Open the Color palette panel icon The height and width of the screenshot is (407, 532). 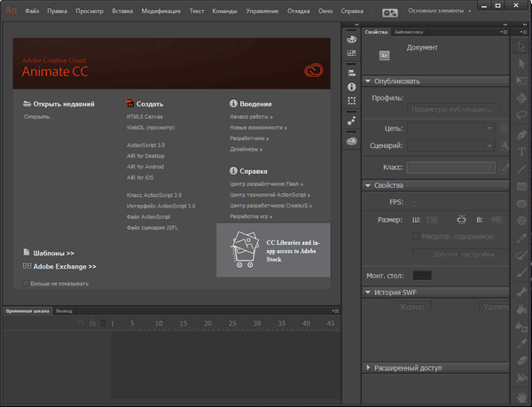pyautogui.click(x=351, y=39)
